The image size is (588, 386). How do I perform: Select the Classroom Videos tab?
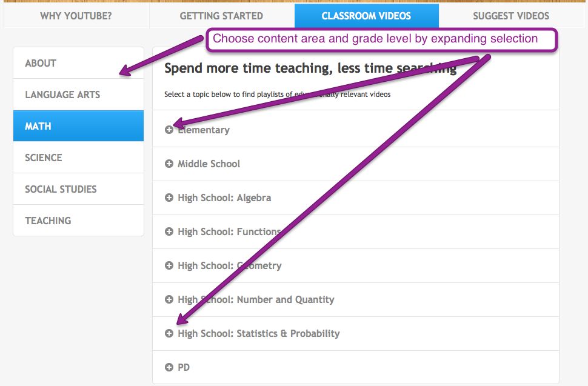pyautogui.click(x=366, y=16)
